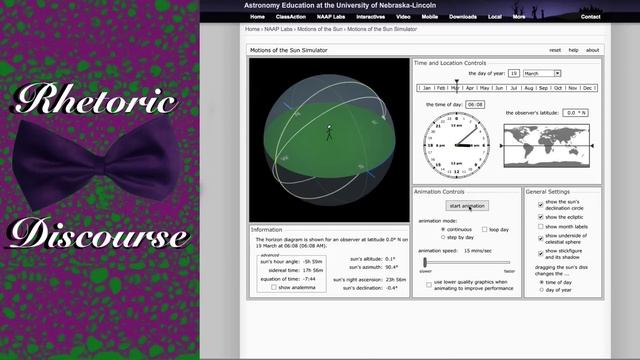The height and width of the screenshot is (360, 640).
Task: Open the Mobile menu
Action: [429, 17]
